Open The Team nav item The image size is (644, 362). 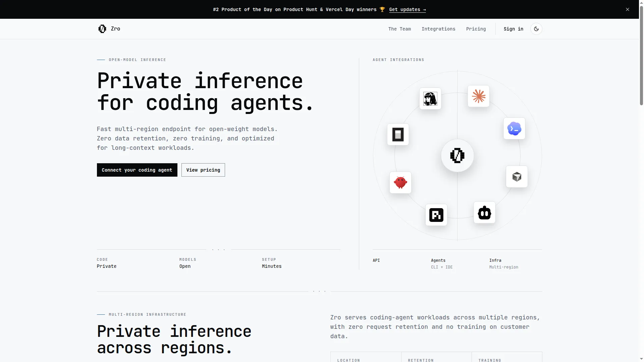click(x=399, y=29)
